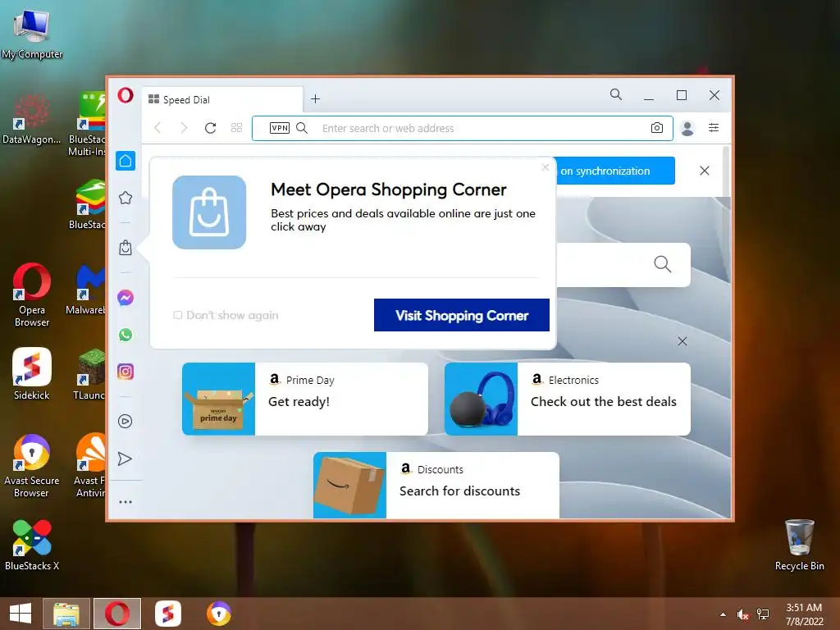The image size is (840, 630).
Task: Open the Electronics best deals card
Action: point(568,399)
